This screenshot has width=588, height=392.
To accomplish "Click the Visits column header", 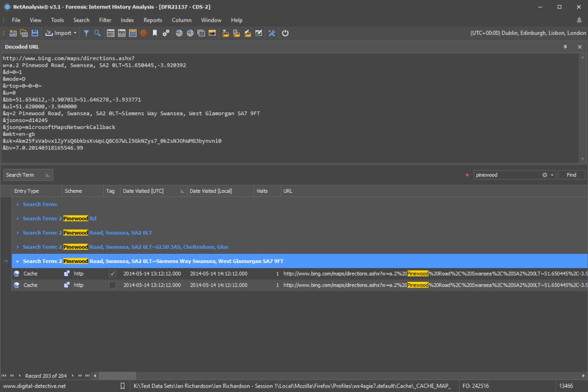I will point(267,191).
